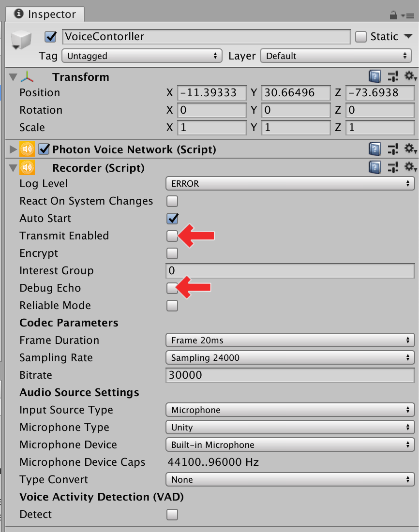Click the Photon Voice Network speaker icon
This screenshot has width=419, height=532.
pos(27,149)
